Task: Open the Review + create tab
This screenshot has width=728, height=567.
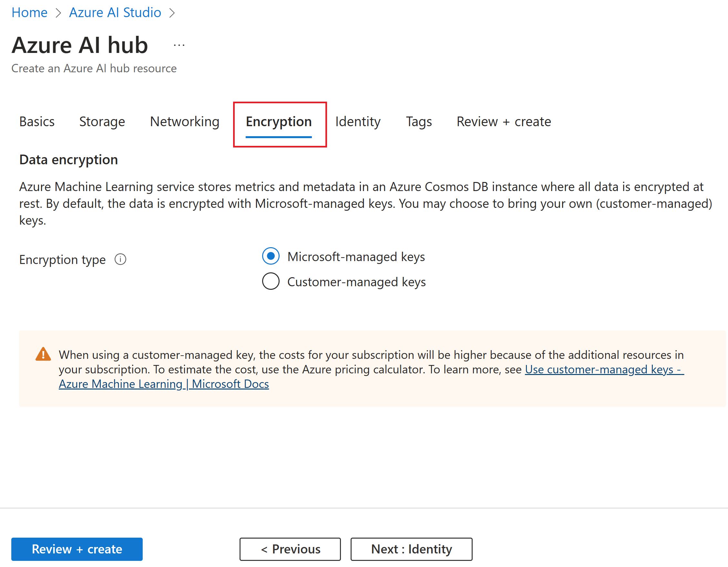Action: 504,122
